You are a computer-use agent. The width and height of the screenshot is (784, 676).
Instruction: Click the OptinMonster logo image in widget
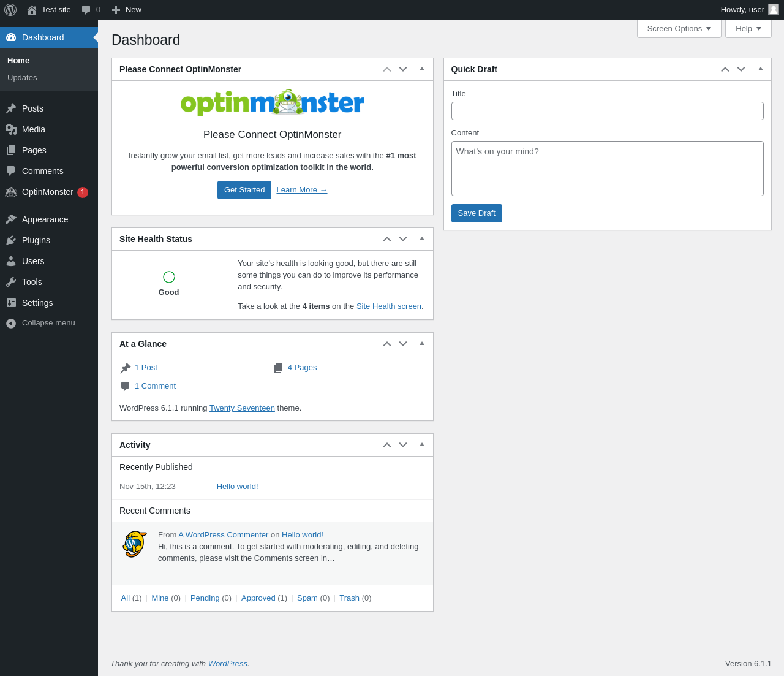(273, 102)
